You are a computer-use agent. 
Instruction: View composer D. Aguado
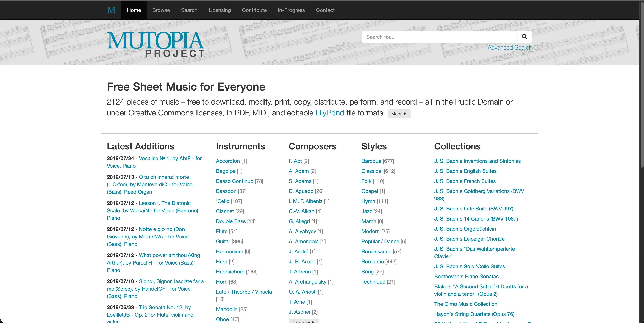click(301, 191)
